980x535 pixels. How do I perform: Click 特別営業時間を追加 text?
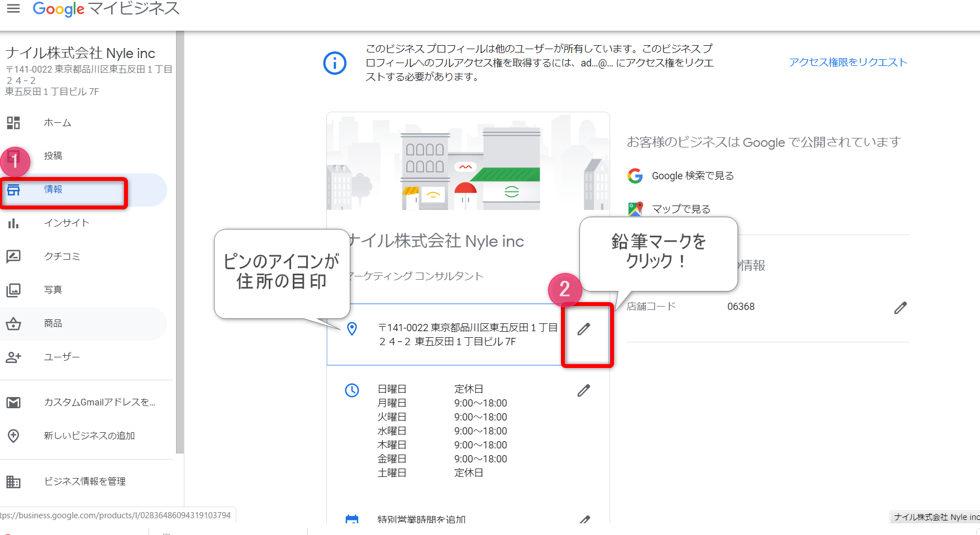pos(421,519)
